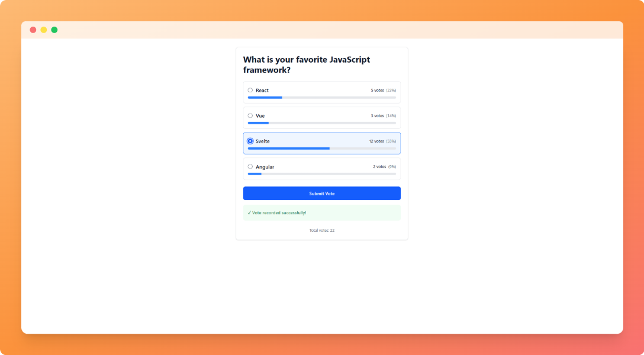
Task: Click the yellow minimize window button
Action: pyautogui.click(x=44, y=30)
